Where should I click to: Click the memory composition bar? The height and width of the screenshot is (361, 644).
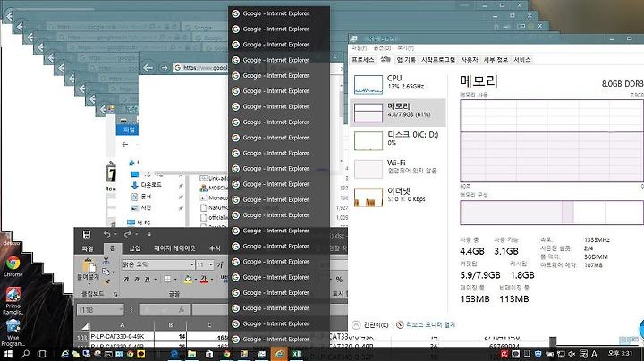point(552,213)
